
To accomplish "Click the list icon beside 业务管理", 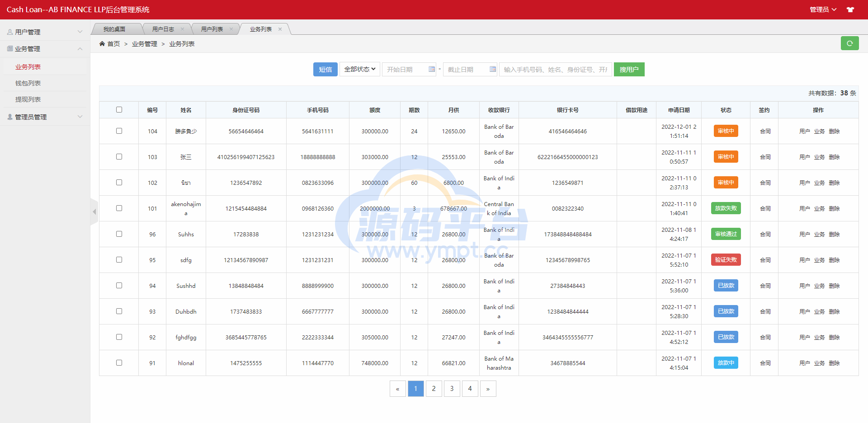I will (x=10, y=48).
